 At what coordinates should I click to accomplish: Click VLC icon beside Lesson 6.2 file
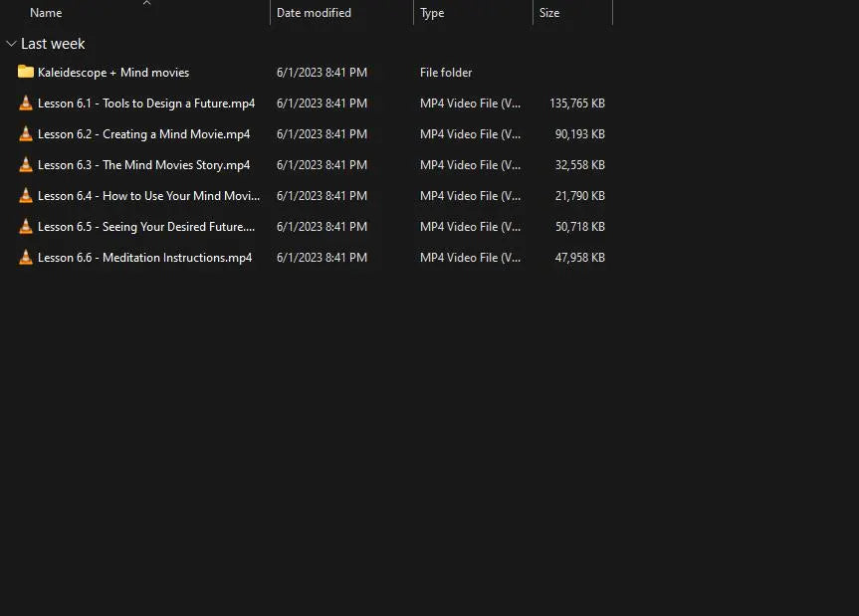click(26, 133)
